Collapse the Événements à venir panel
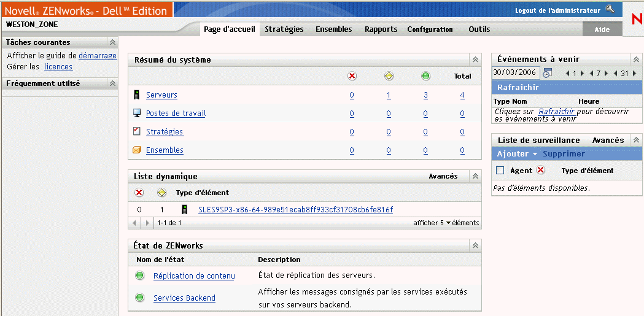 (x=636, y=60)
